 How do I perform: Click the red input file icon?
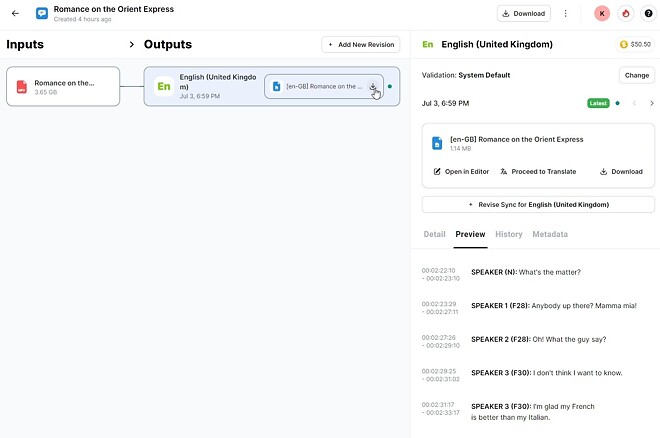[22, 87]
